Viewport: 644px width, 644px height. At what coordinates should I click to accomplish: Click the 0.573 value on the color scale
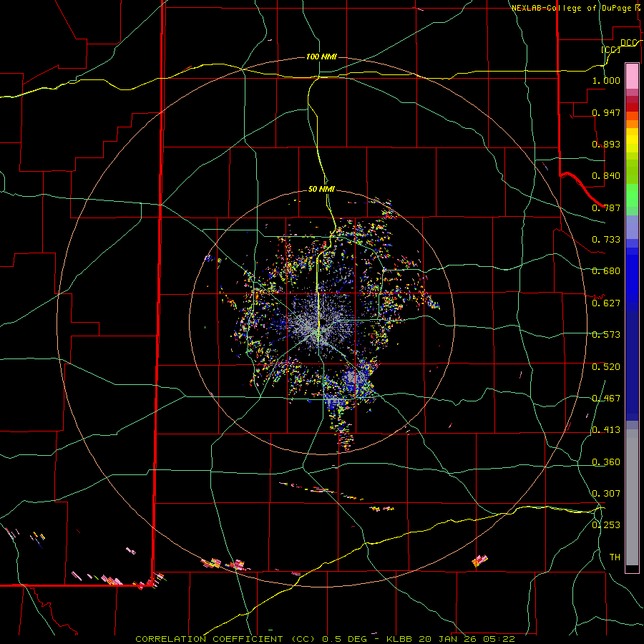point(606,335)
